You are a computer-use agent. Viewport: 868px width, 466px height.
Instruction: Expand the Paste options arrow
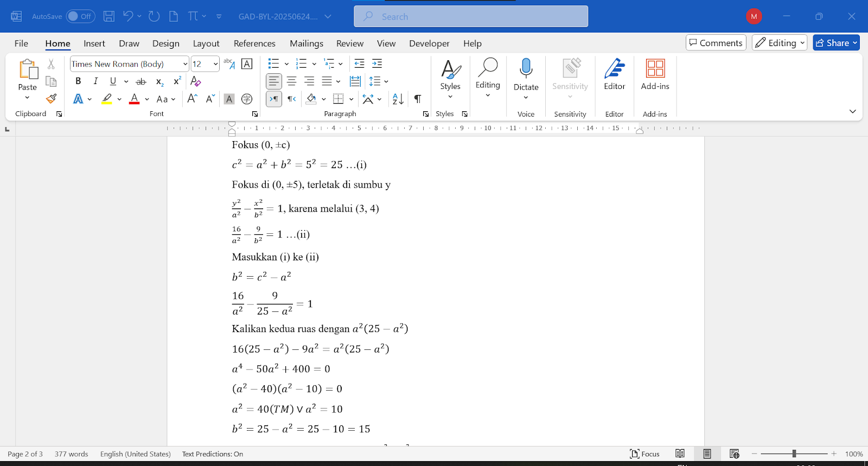[27, 98]
